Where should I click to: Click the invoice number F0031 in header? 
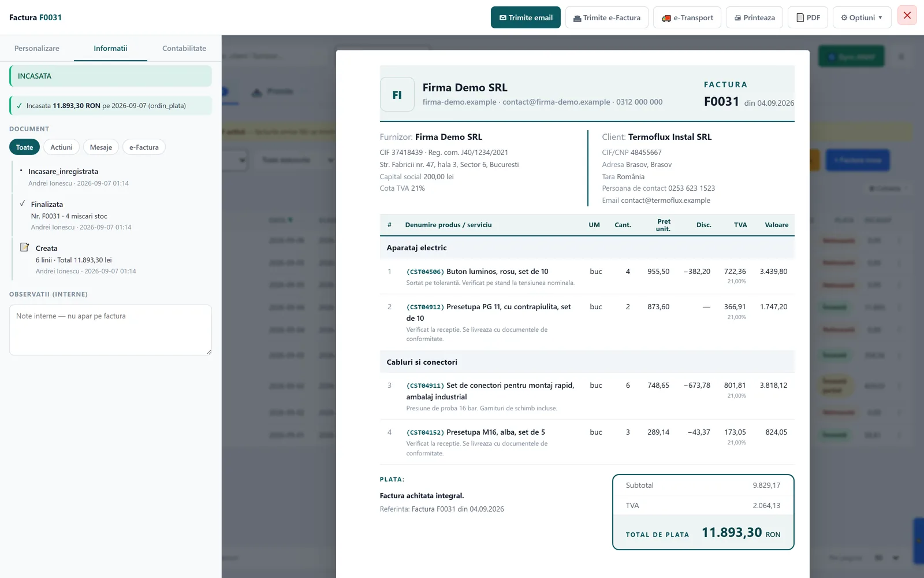coord(721,102)
